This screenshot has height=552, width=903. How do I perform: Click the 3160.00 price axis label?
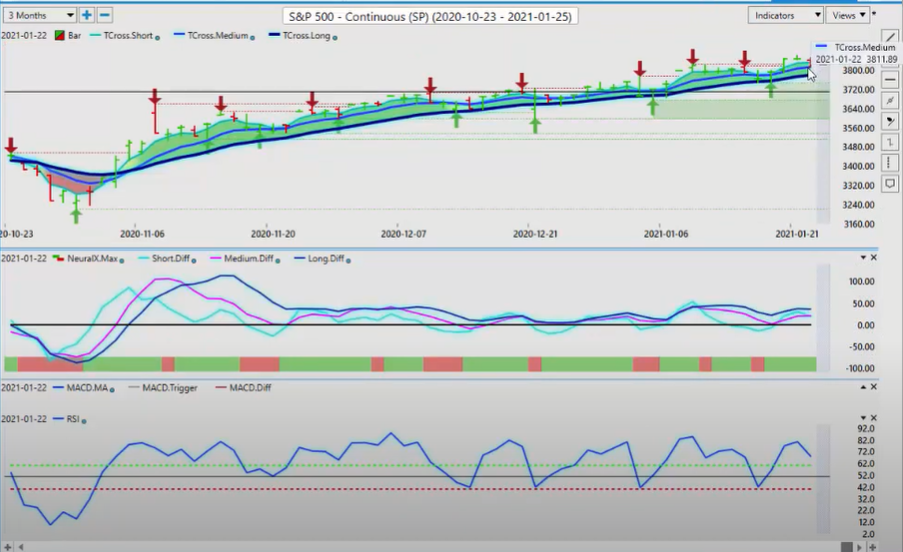click(x=859, y=224)
